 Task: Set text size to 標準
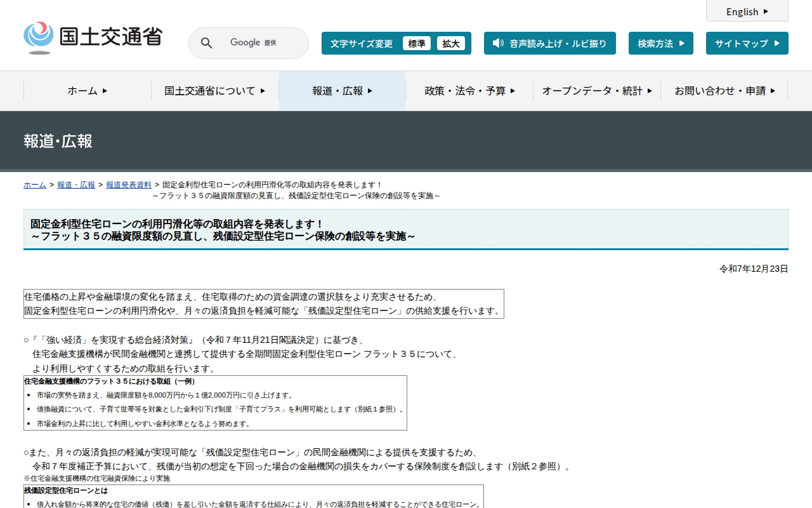(417, 43)
